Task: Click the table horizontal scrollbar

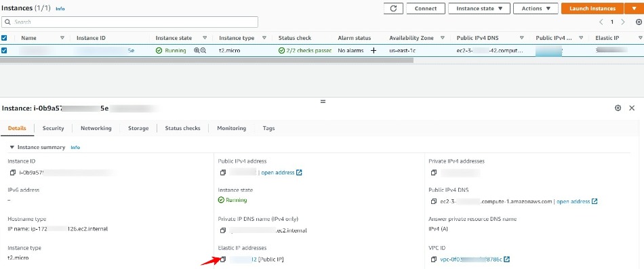Action: pyautogui.click(x=207, y=60)
